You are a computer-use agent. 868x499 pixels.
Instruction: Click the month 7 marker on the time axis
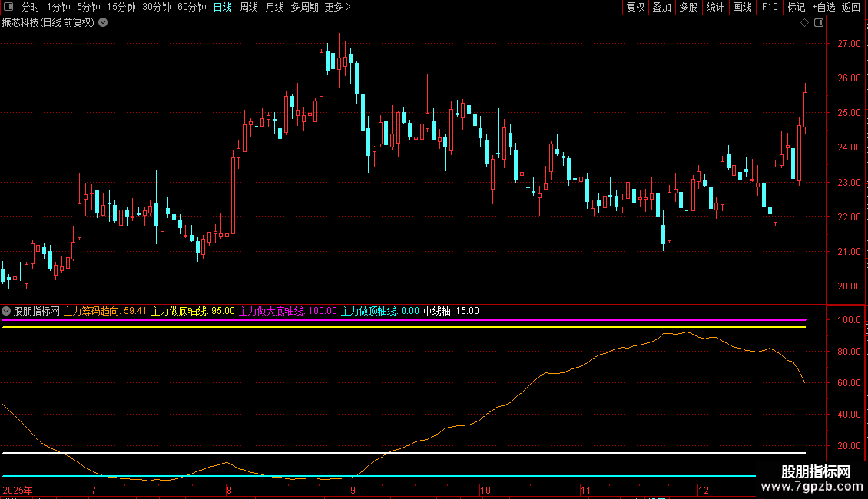(x=94, y=490)
